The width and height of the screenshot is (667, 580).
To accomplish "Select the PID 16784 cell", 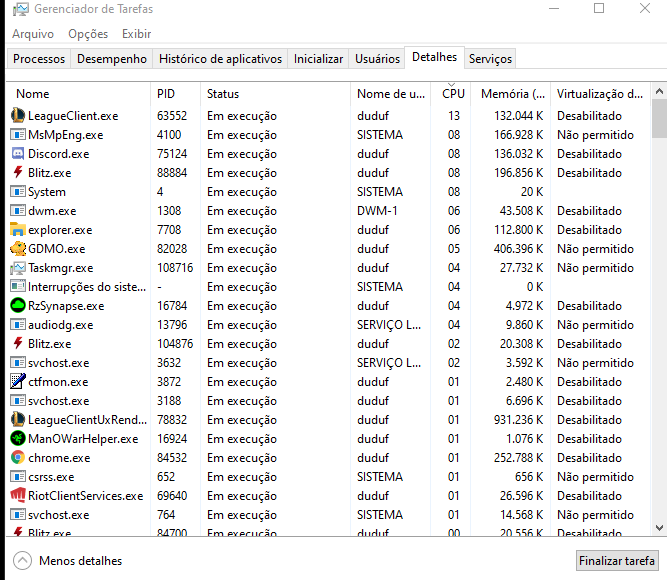I will pos(172,306).
